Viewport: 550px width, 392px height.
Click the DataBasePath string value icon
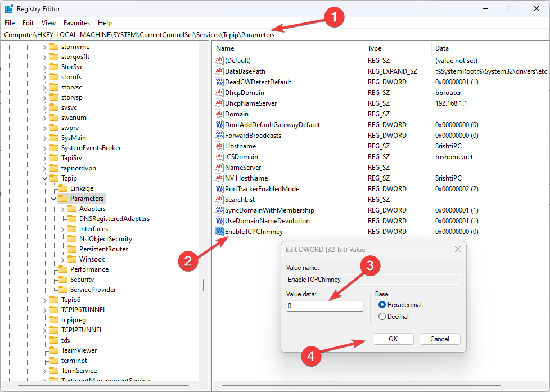pos(219,71)
